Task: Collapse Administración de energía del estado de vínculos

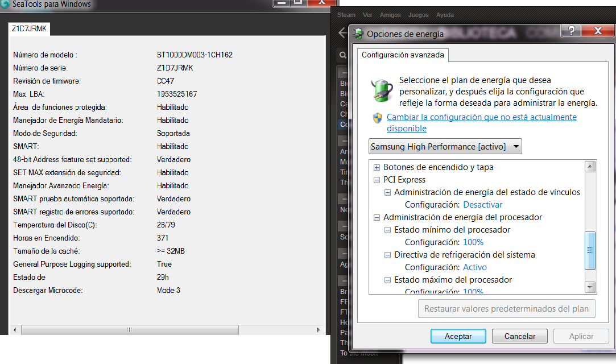Action: tap(387, 193)
